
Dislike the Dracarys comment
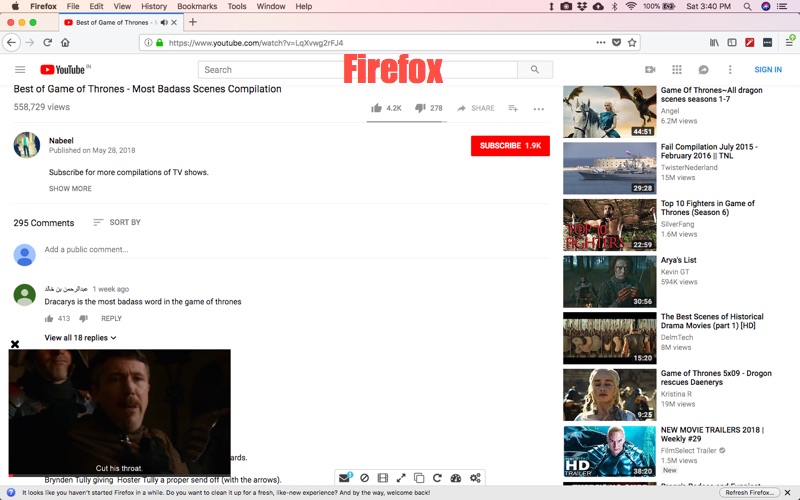point(84,318)
